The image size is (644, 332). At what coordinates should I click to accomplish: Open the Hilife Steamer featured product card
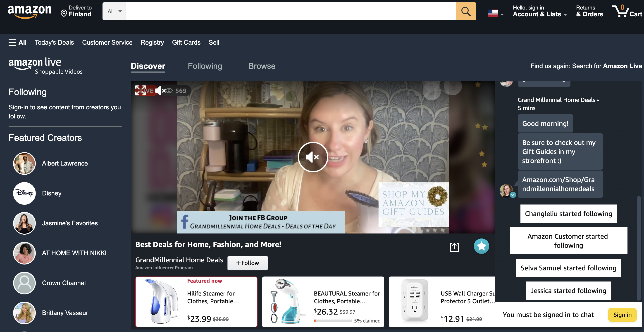(196, 301)
